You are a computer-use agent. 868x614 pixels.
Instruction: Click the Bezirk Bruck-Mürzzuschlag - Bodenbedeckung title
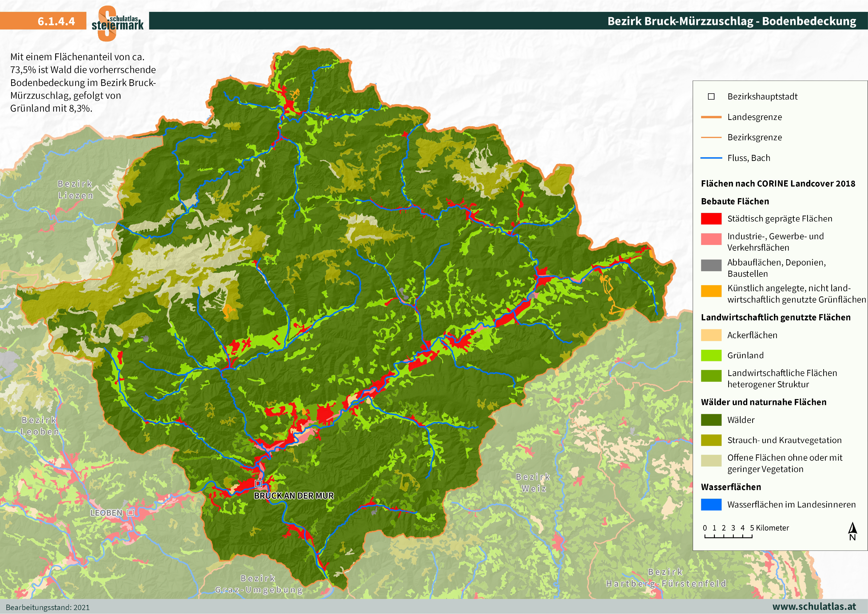(x=731, y=21)
